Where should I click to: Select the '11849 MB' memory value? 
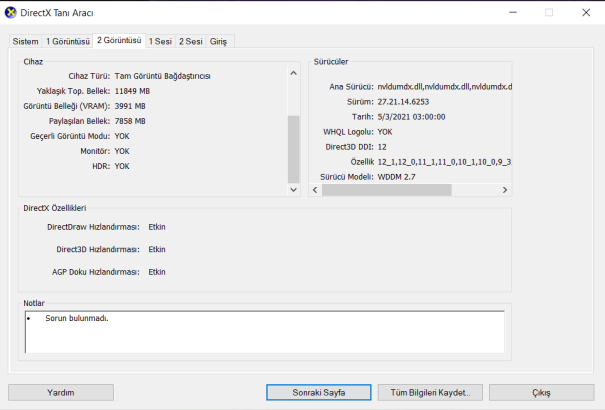(132, 91)
